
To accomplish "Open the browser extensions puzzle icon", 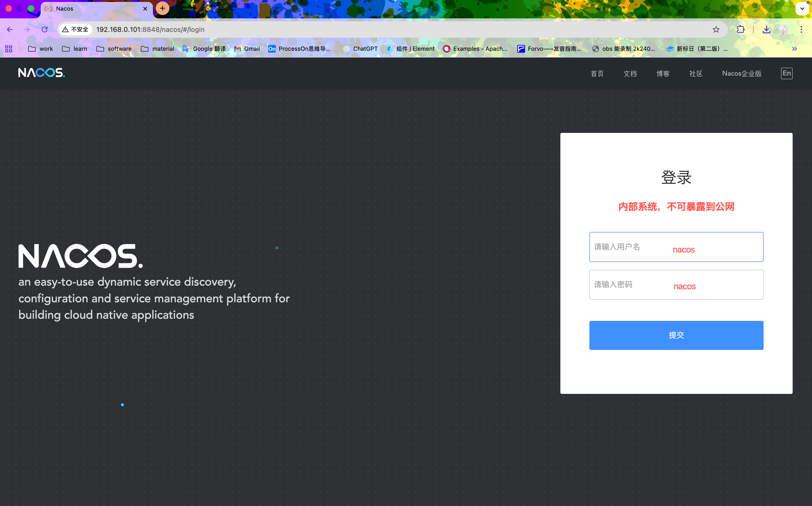I will (x=740, y=29).
